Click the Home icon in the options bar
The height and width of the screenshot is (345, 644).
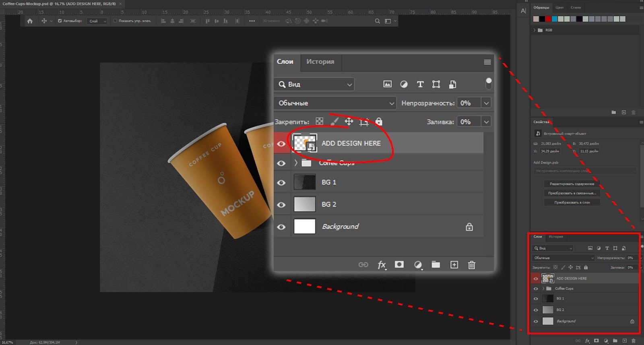point(30,21)
